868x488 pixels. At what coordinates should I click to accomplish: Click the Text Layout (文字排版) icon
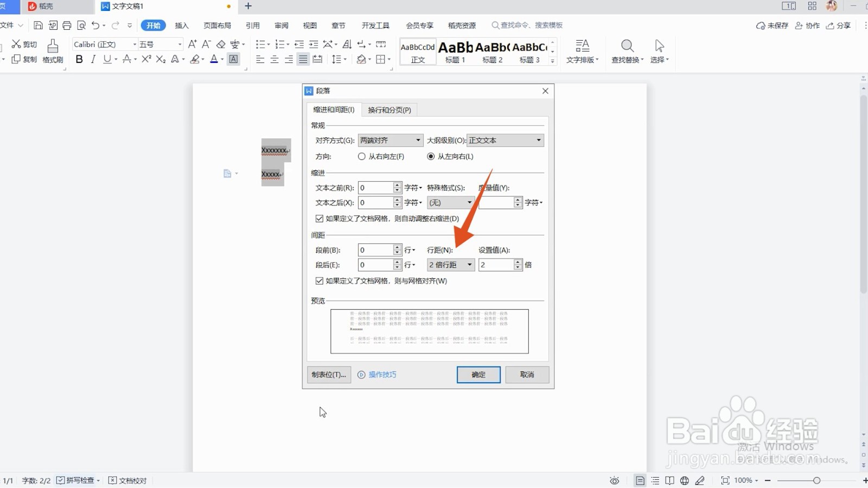pos(582,46)
